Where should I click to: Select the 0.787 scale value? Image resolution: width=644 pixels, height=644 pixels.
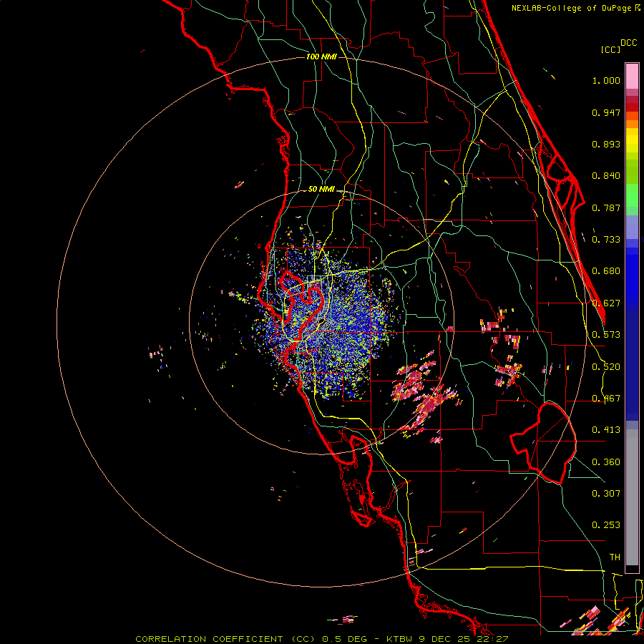(606, 208)
